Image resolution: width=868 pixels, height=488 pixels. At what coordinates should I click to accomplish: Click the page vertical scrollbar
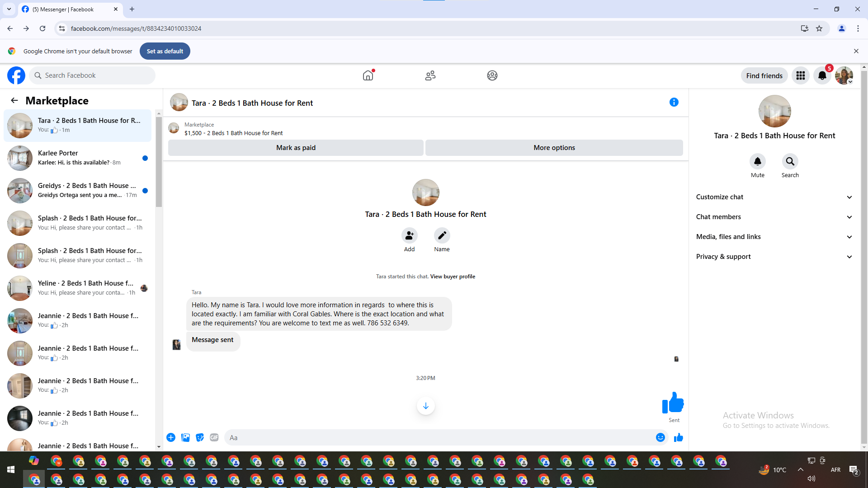[x=864, y=258]
